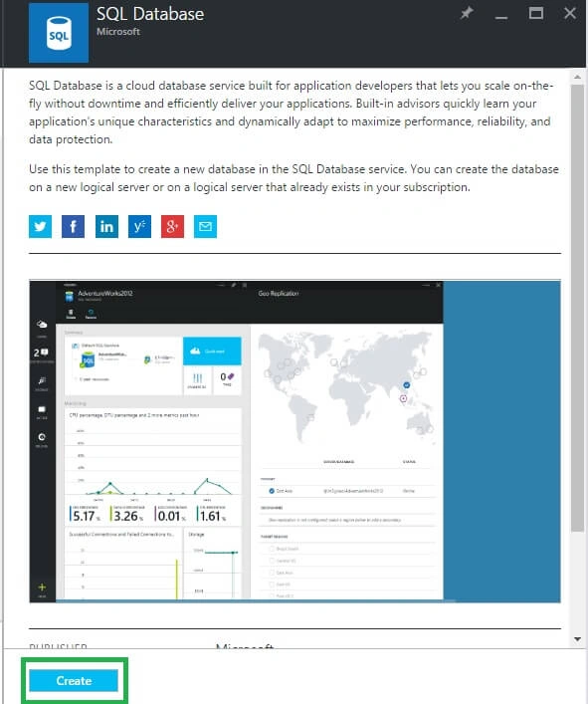Click the Create button

pyautogui.click(x=74, y=681)
